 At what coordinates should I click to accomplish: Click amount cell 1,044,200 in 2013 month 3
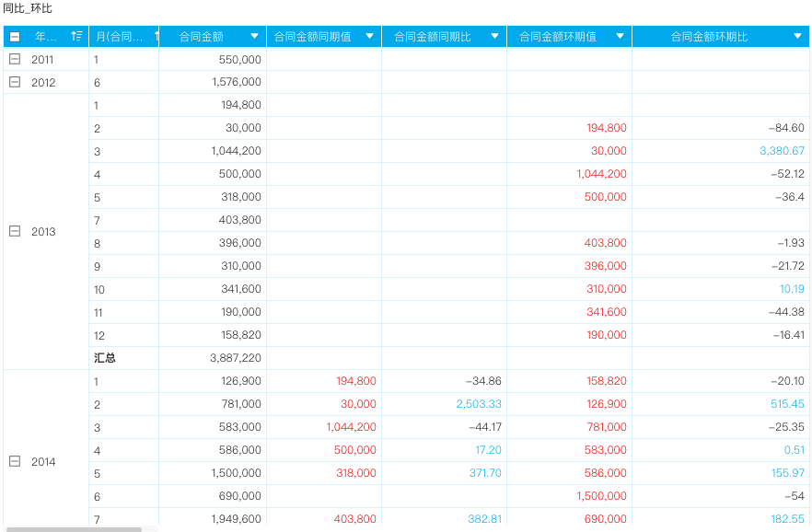coord(236,151)
